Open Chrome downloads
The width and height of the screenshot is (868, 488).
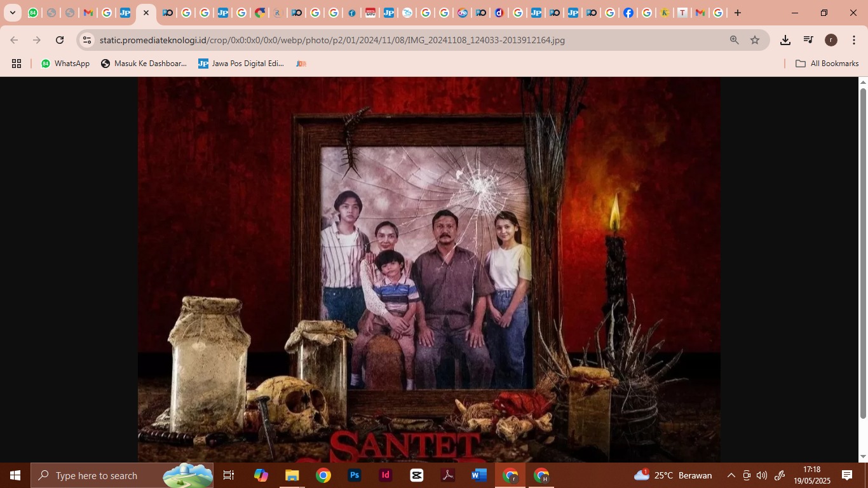click(785, 40)
